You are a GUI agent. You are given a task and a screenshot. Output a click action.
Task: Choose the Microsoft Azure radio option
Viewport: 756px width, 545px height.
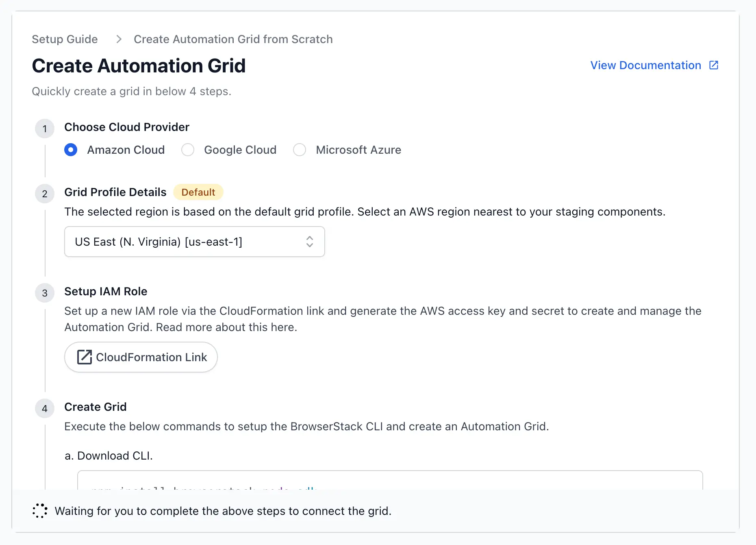click(300, 150)
